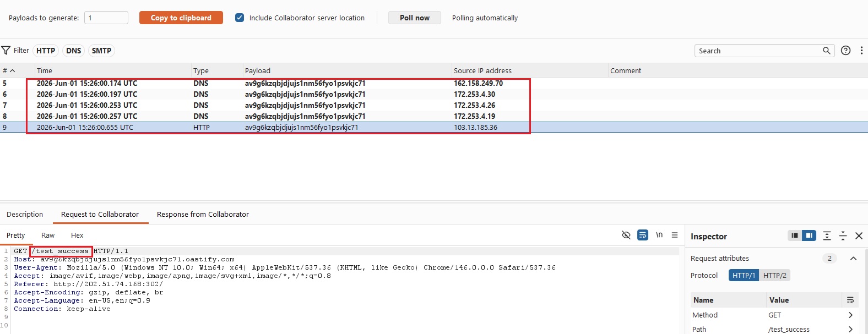
Task: Toggle show \n newline characters
Action: (659, 235)
